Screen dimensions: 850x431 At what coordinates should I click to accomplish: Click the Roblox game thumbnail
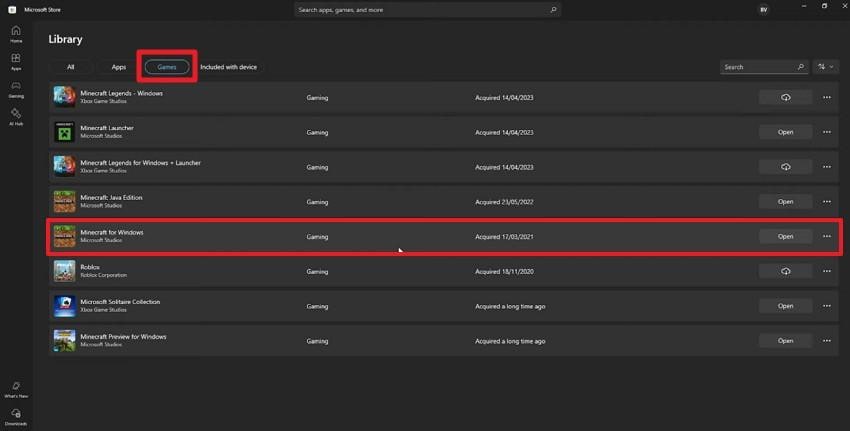tap(64, 271)
